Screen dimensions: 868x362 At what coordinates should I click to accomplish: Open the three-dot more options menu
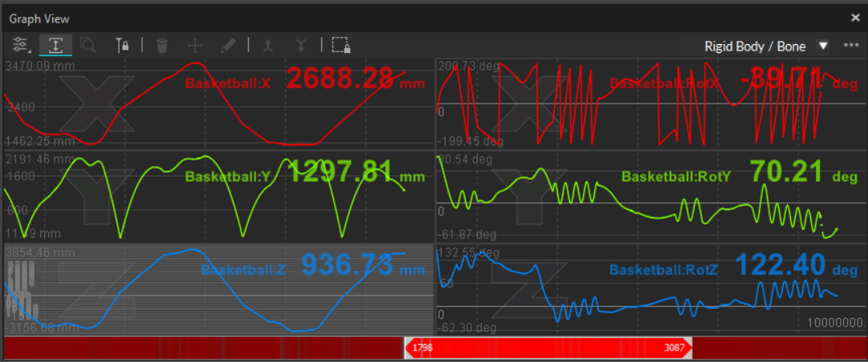point(851,46)
